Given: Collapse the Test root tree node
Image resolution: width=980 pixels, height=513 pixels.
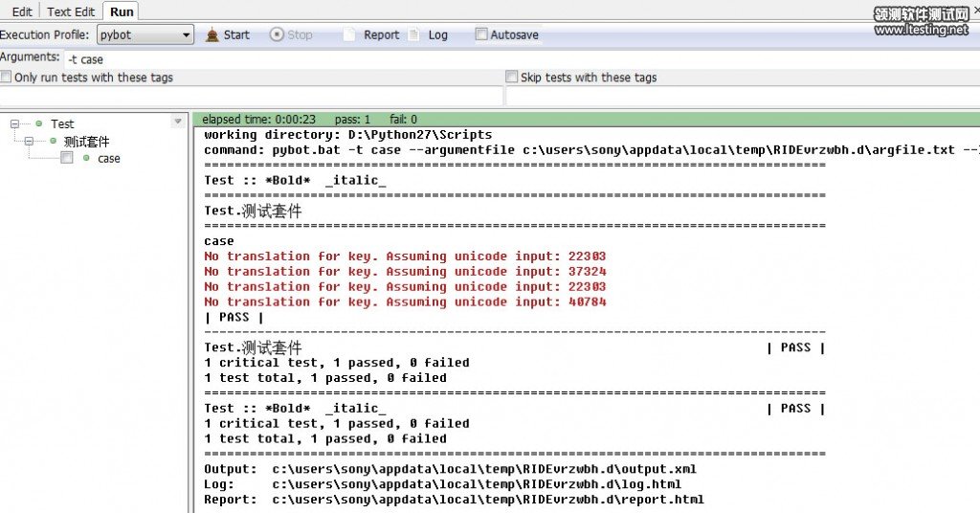Looking at the screenshot, I should [x=14, y=123].
